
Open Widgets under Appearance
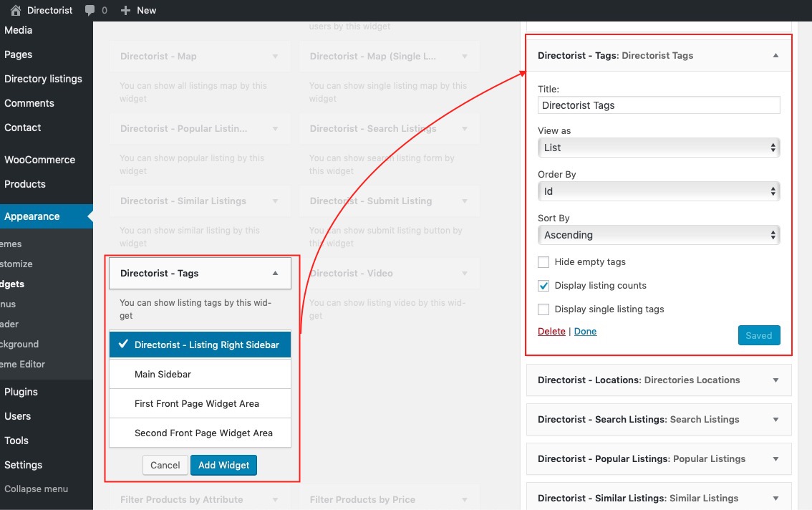point(12,284)
